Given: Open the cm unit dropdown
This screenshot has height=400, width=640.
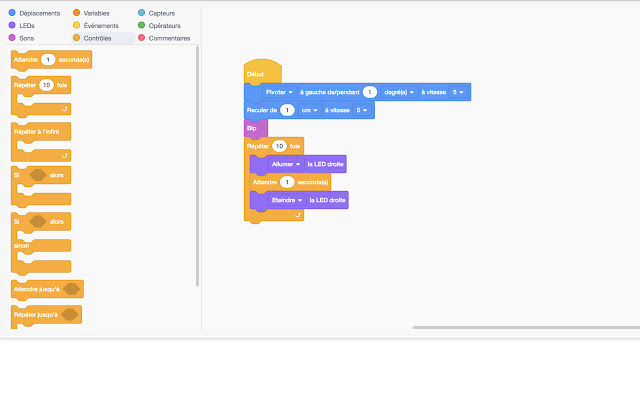Looking at the screenshot, I should (309, 110).
